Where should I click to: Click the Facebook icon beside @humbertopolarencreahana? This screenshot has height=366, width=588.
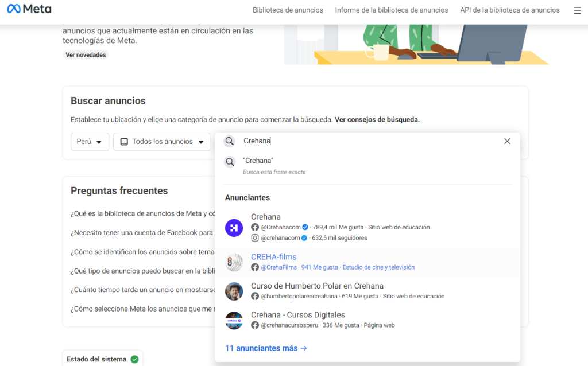(255, 297)
